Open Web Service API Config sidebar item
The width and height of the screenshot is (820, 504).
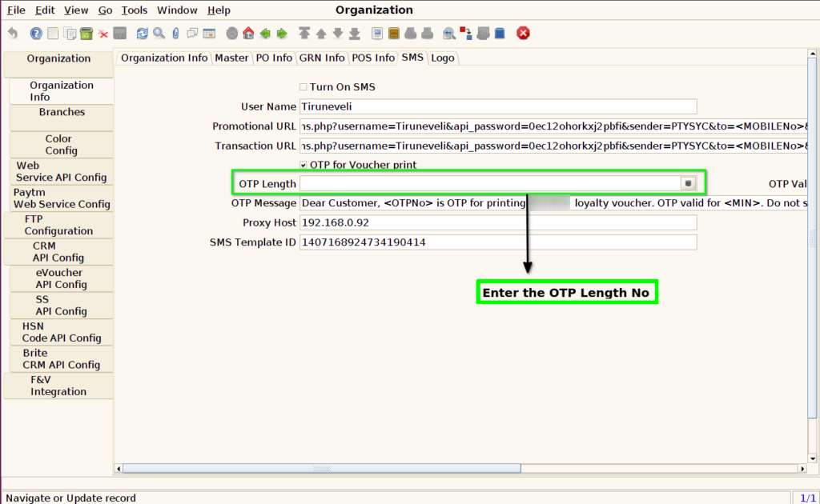click(61, 171)
